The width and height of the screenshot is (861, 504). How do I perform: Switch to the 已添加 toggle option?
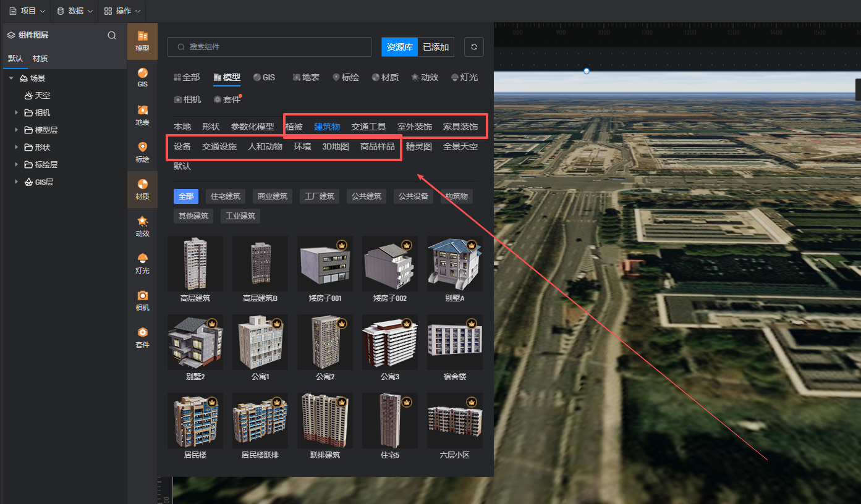[x=436, y=47]
